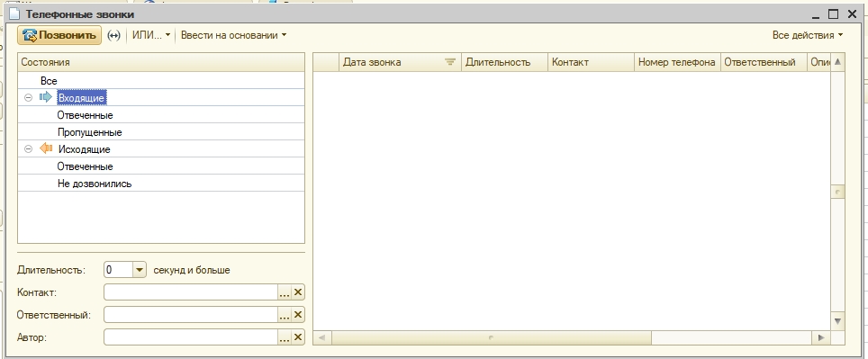The image size is (868, 359).
Task: Clear the Контакт field
Action: click(298, 292)
